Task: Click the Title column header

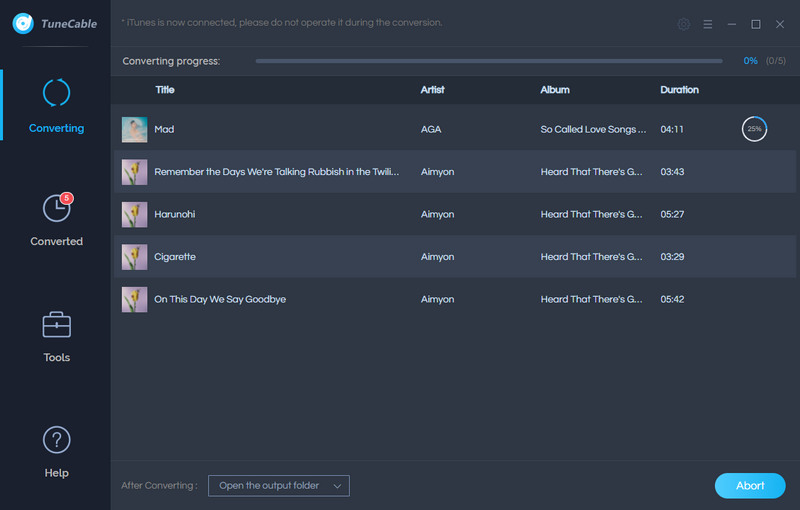Action: coord(164,90)
